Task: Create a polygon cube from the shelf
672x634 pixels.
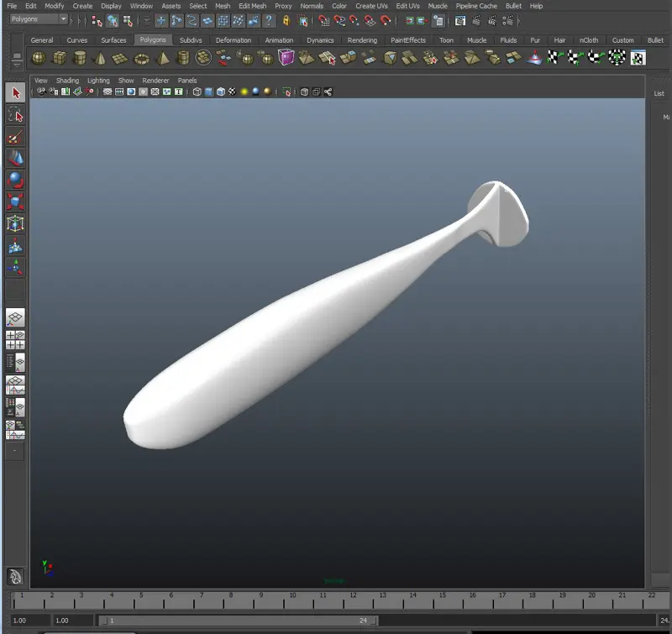Action: coord(59,58)
